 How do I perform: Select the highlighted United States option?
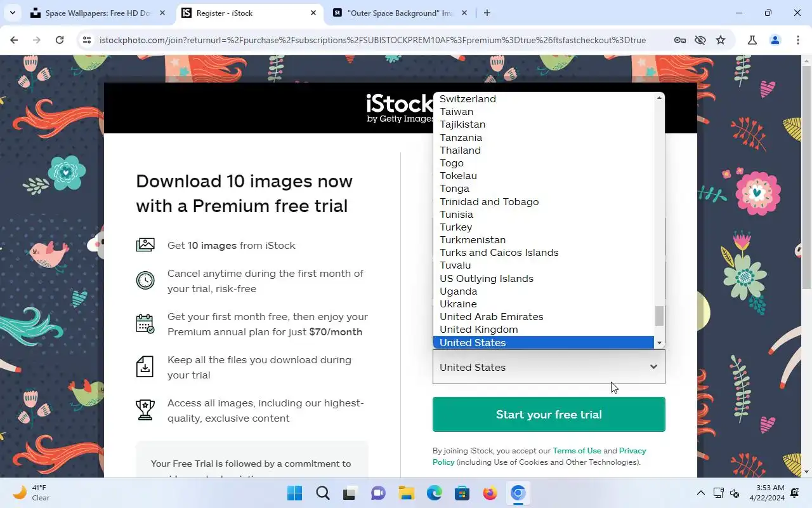[x=544, y=342]
